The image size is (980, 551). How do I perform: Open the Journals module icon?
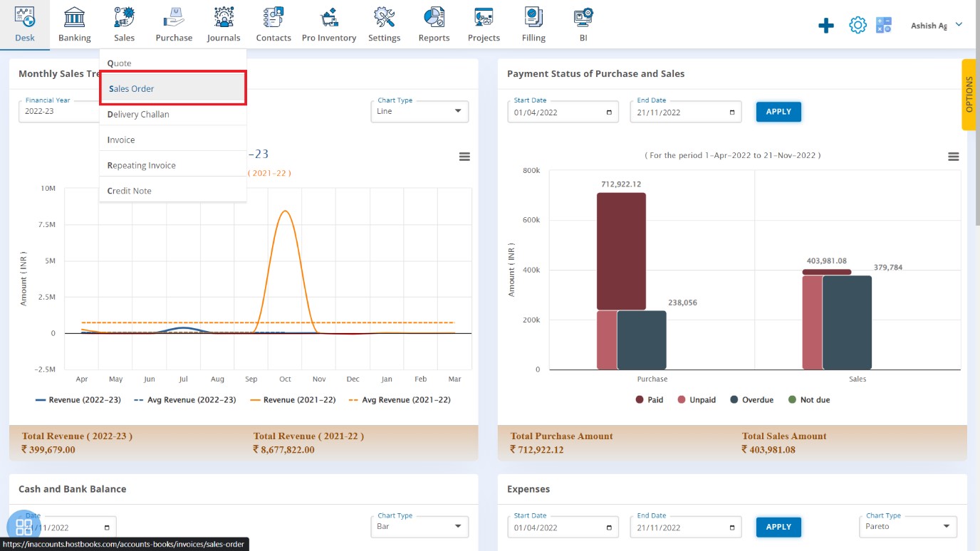pos(224,17)
